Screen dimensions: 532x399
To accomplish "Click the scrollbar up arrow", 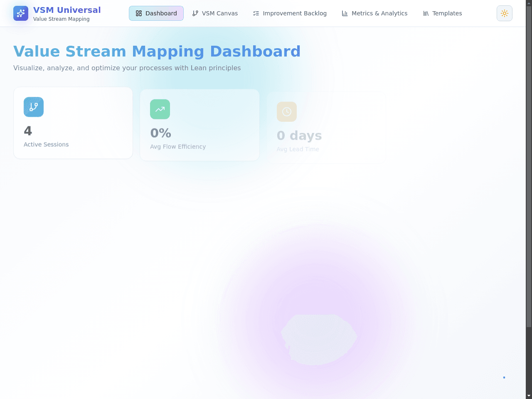I will [529, 2].
